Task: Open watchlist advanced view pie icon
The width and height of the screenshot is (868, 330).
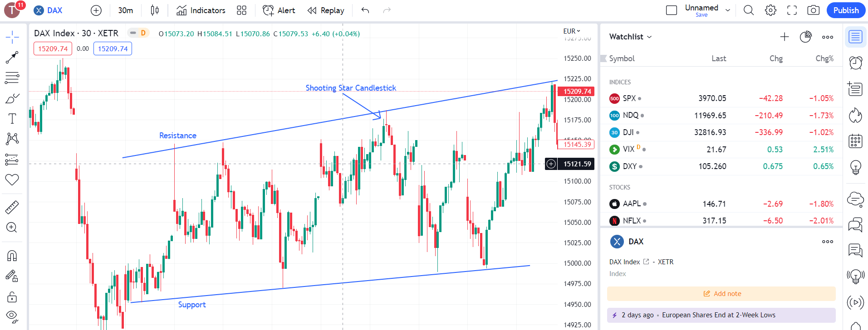Action: [x=806, y=37]
